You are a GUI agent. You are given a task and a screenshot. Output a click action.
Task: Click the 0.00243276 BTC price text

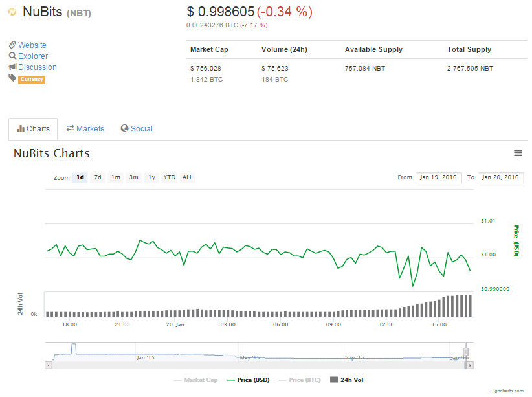[212, 25]
